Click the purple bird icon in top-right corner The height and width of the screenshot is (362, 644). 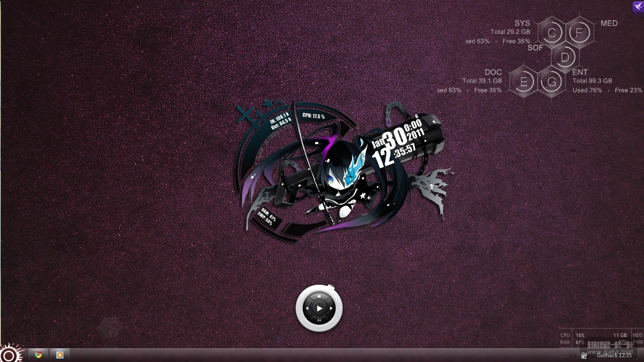pyautogui.click(x=638, y=6)
